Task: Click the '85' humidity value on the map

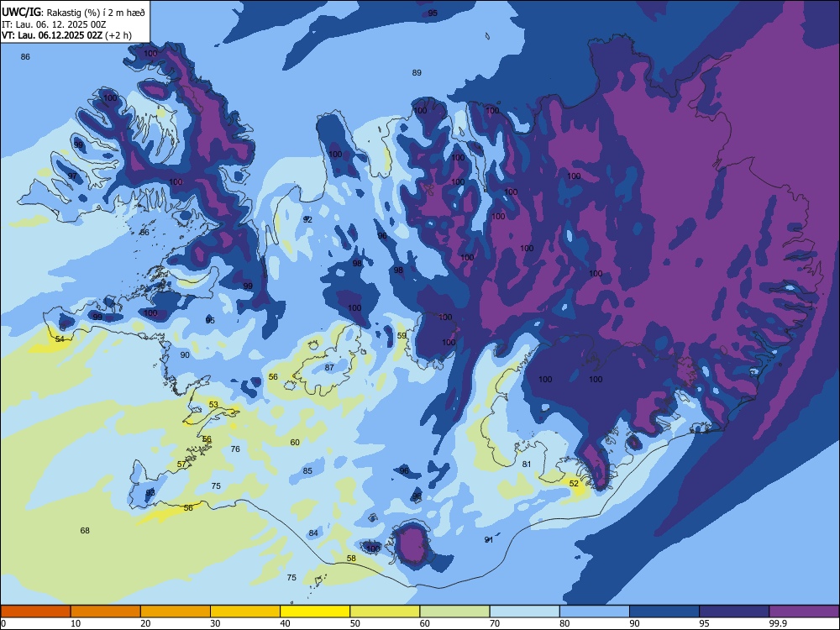Action: point(307,471)
